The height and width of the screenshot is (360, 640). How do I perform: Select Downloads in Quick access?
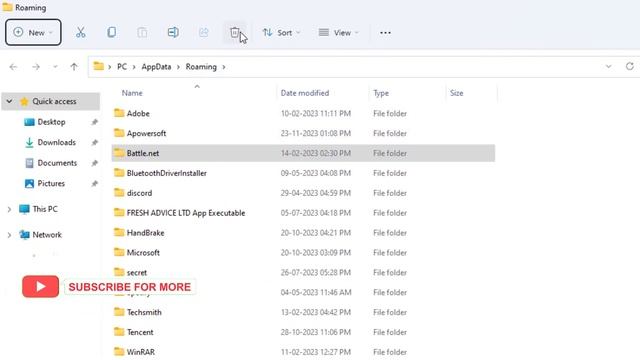click(x=57, y=142)
